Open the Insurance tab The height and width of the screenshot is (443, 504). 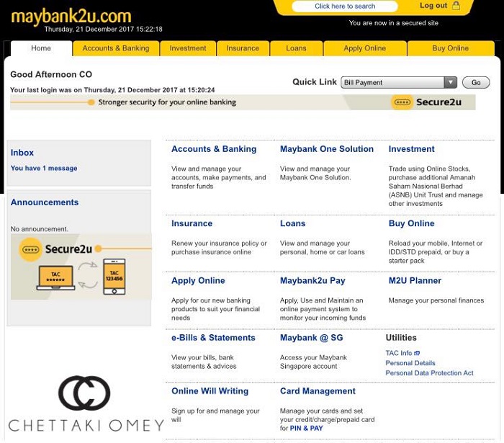[243, 48]
